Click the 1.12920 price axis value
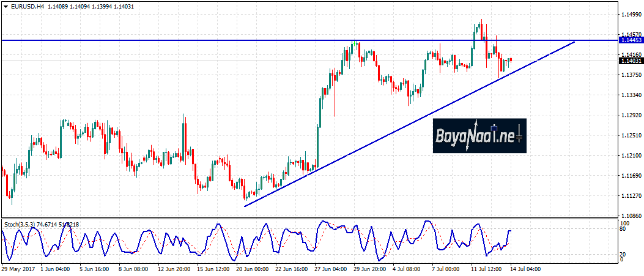 click(630, 115)
